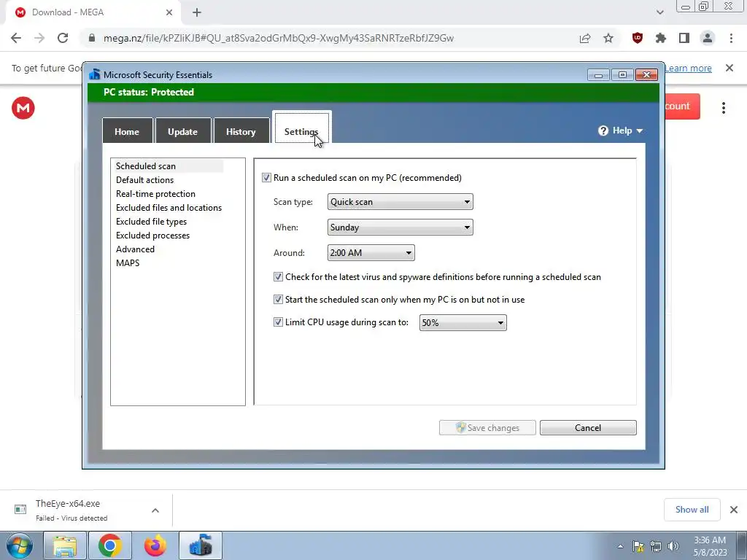Bookmark this page with the star icon
The width and height of the screenshot is (747, 560).
coord(608,38)
